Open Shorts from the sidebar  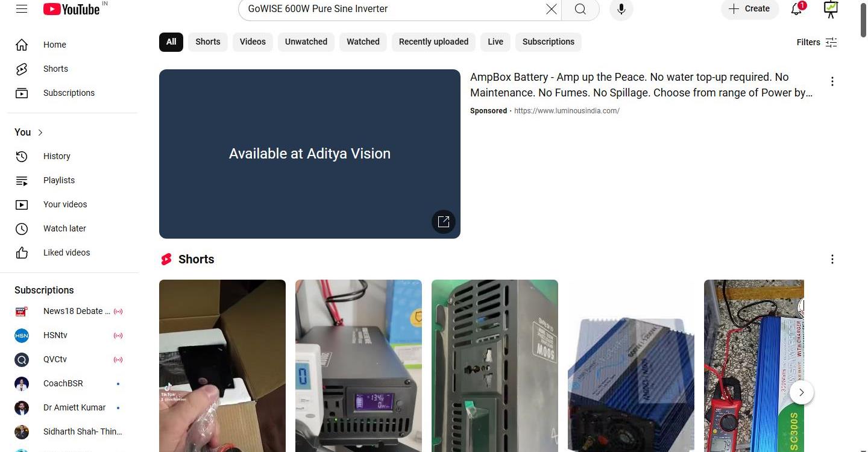(x=72, y=69)
